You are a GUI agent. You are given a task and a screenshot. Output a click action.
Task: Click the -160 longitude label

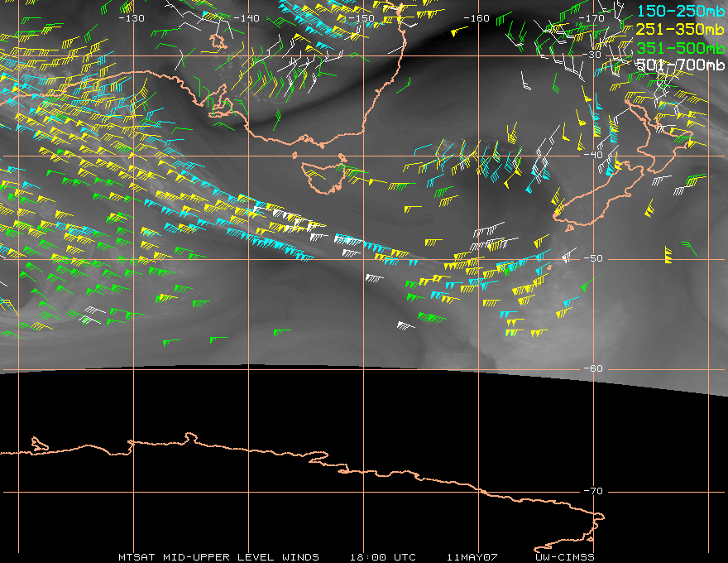[x=477, y=18]
